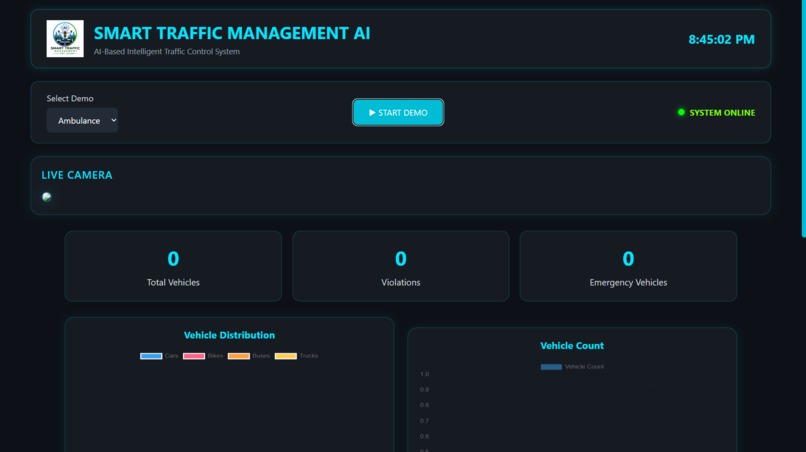Viewport: 806px width, 452px height.
Task: Open the Ambulance demo selection dropdown
Action: click(x=82, y=120)
